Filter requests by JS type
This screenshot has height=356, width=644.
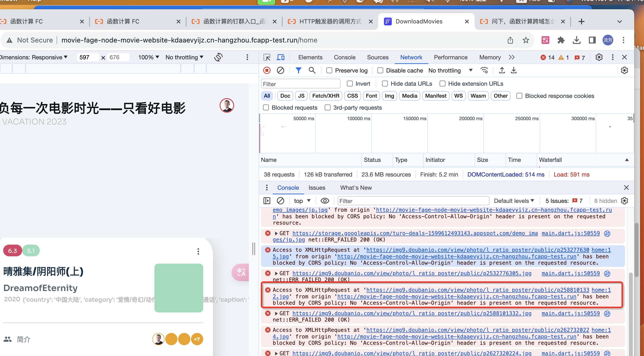tap(301, 96)
